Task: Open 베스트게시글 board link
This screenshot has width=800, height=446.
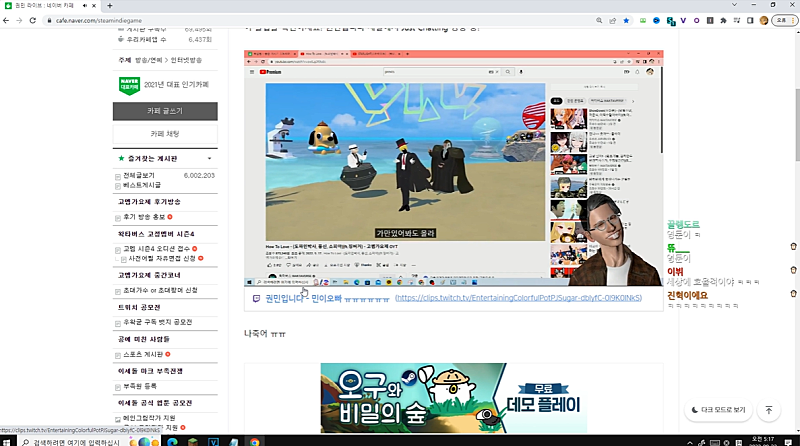Action: (x=142, y=185)
